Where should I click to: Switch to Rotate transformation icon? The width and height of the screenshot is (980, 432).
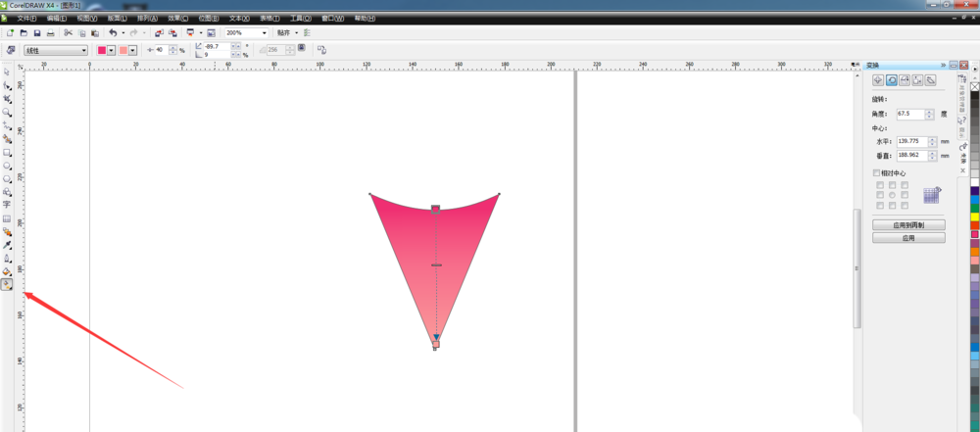892,80
